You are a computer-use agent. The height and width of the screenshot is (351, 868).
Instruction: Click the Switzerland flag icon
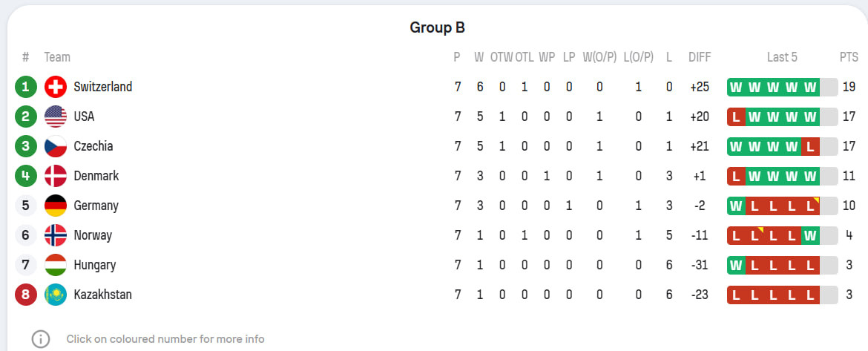click(x=56, y=87)
